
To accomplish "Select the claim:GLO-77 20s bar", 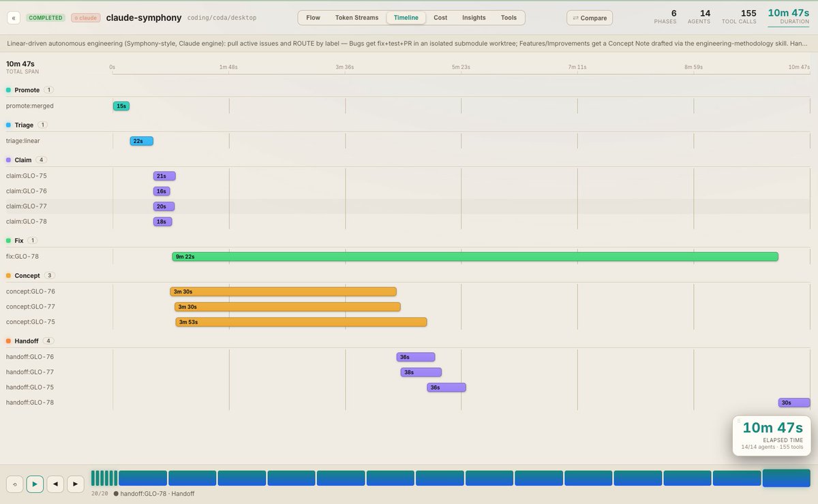I will [x=164, y=206].
